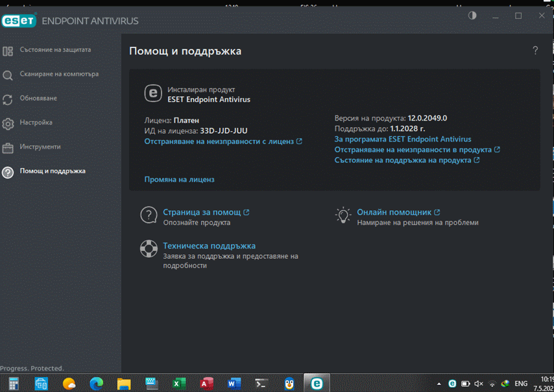Select Помощ и поддръжка in the sidebar
Viewport: 554px width, 392px height.
(53, 171)
